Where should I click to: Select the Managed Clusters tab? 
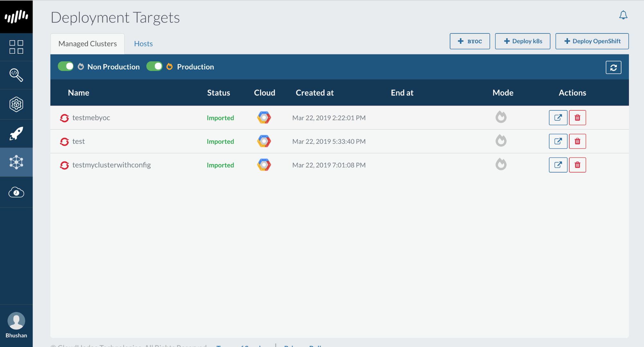[87, 43]
